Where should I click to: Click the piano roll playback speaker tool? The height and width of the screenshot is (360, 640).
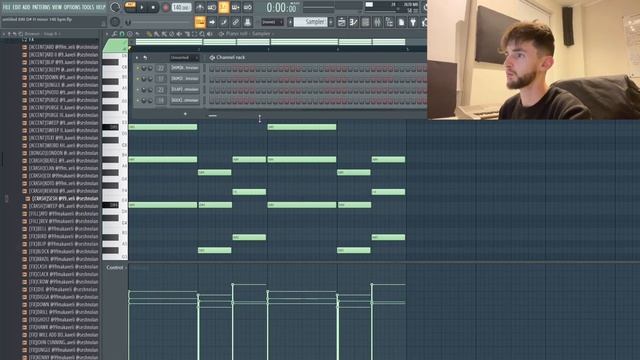pyautogui.click(x=210, y=34)
